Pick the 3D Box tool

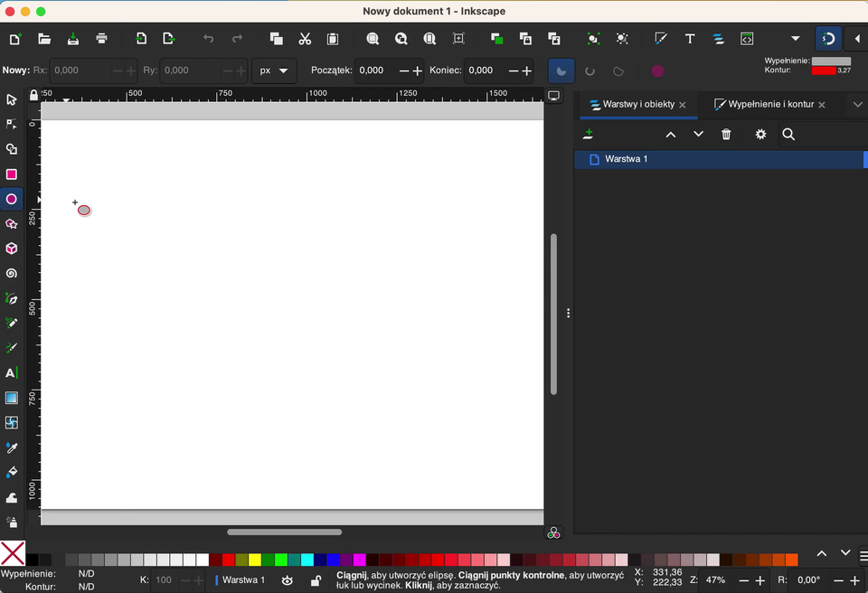[12, 249]
